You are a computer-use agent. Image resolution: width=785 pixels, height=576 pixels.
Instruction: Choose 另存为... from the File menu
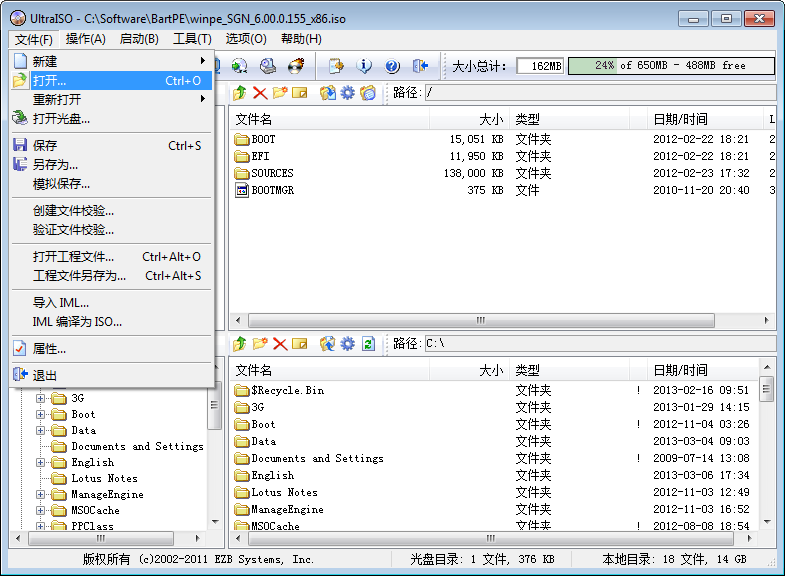point(55,165)
